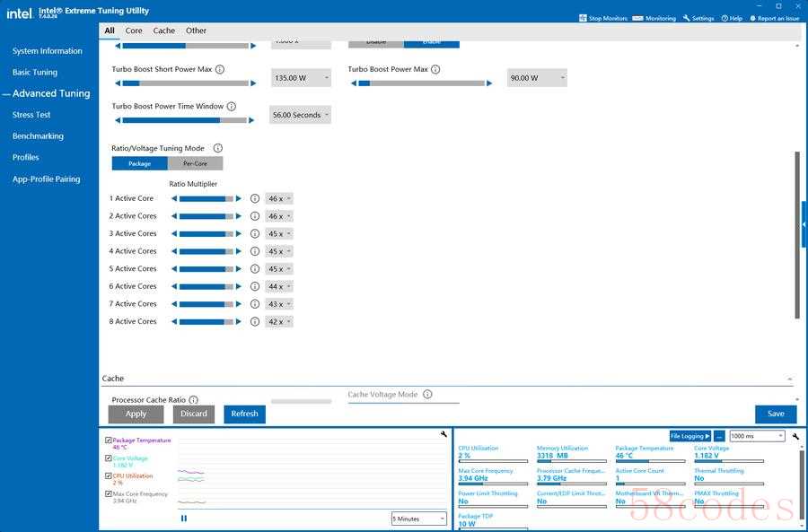Open info icon for Processor Cache Ratio
Image resolution: width=808 pixels, height=532 pixels.
[x=193, y=399]
